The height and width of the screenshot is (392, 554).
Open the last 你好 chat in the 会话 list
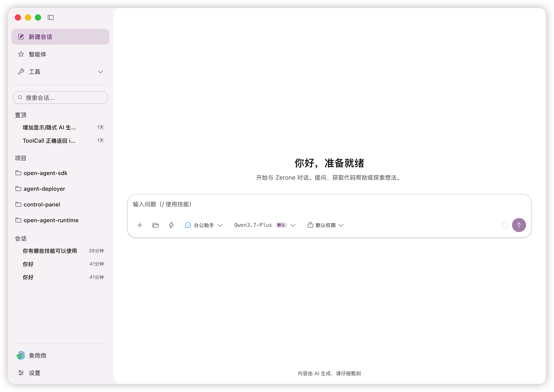(60, 277)
